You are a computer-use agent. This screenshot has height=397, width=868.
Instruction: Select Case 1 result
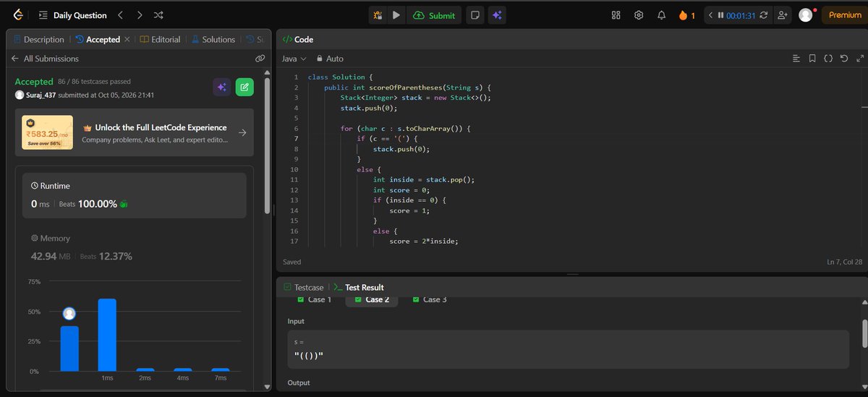pos(314,299)
